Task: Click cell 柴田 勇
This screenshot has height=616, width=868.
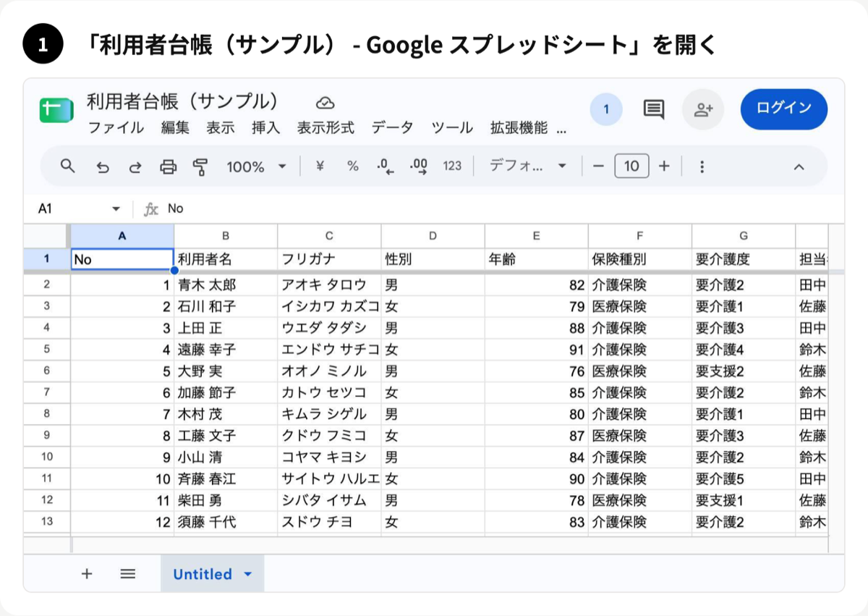Action: pyautogui.click(x=226, y=500)
